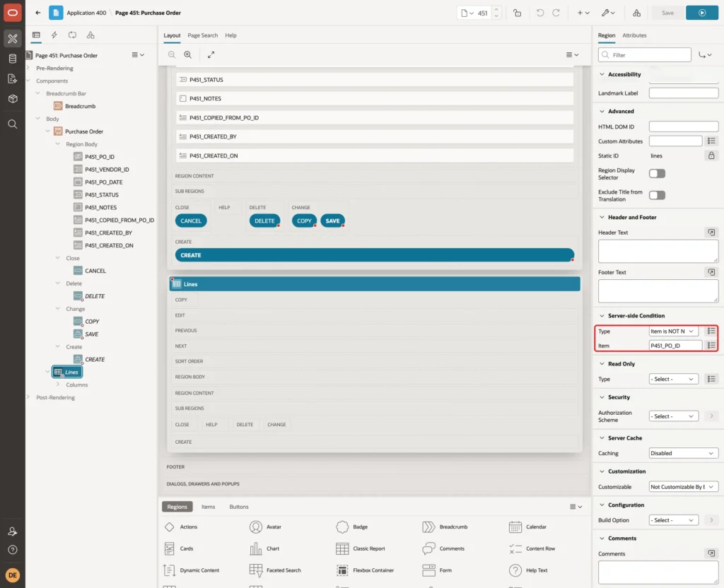This screenshot has height=588, width=724.
Task: Select Calendar region type
Action: 527,527
